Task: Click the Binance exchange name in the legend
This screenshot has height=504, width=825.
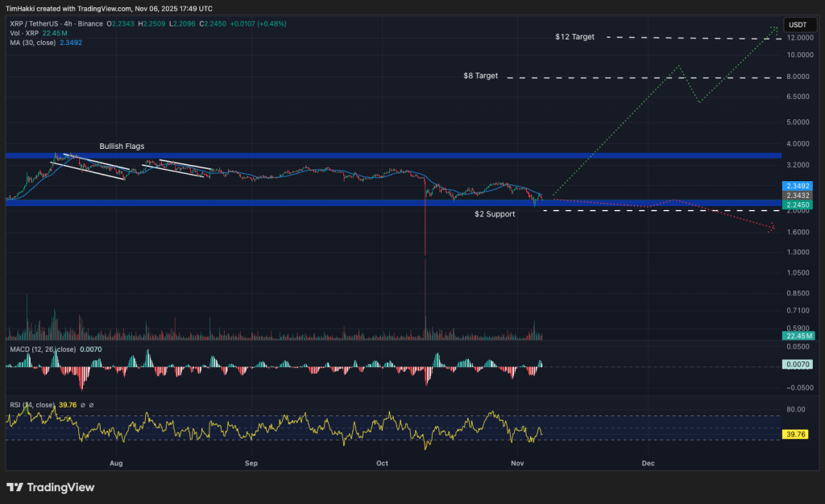Action: (x=89, y=24)
